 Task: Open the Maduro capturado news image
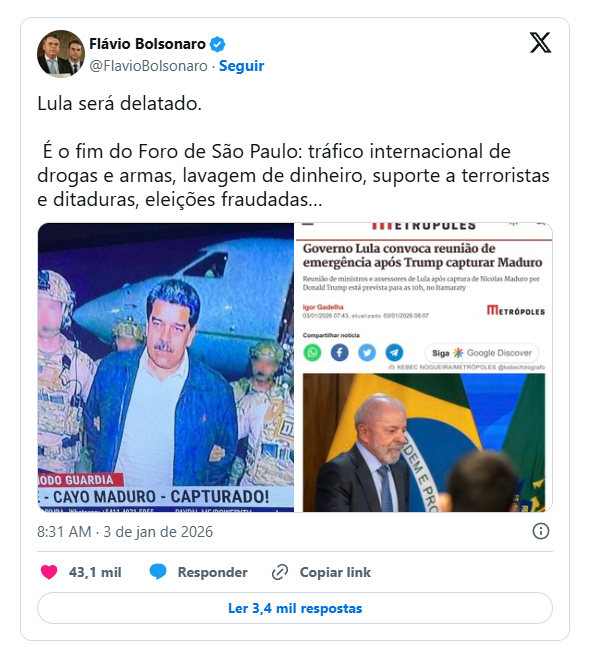pos(166,367)
